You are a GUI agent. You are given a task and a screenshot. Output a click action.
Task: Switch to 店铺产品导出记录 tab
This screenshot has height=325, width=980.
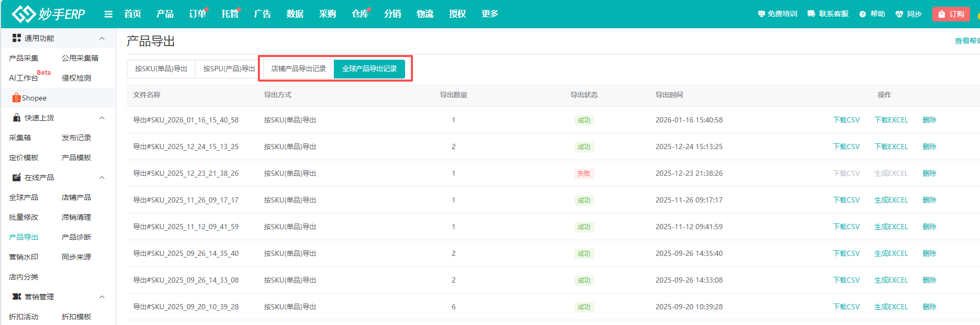[298, 69]
